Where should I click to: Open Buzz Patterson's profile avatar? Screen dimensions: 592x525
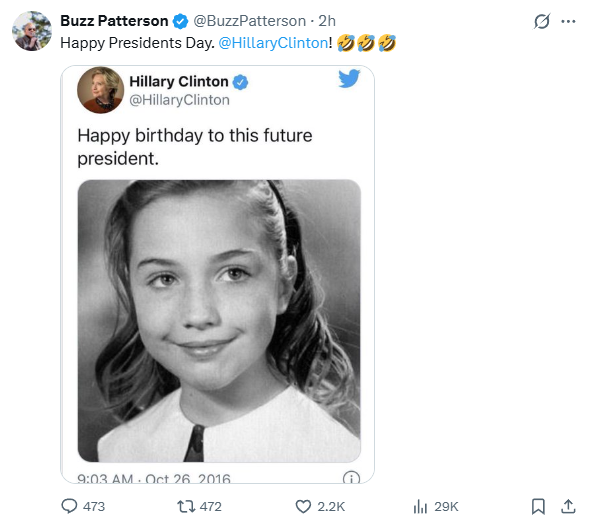(x=32, y=31)
